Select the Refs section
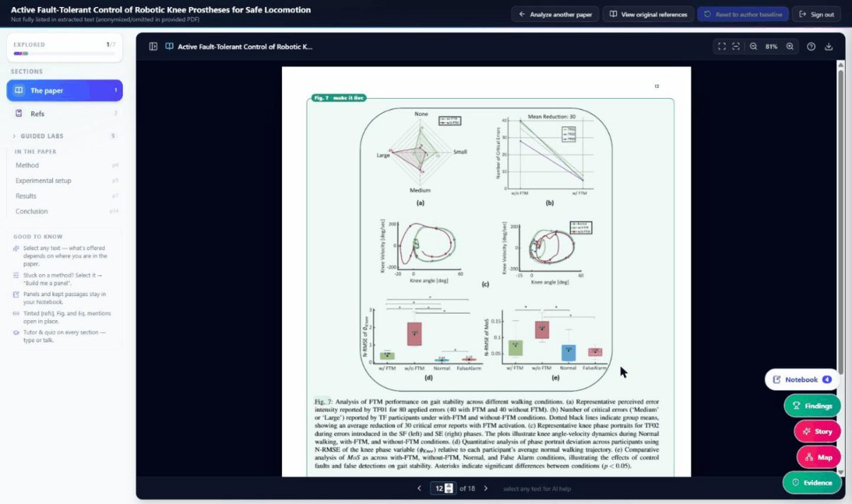Viewport: 852px width, 504px height. click(65, 114)
